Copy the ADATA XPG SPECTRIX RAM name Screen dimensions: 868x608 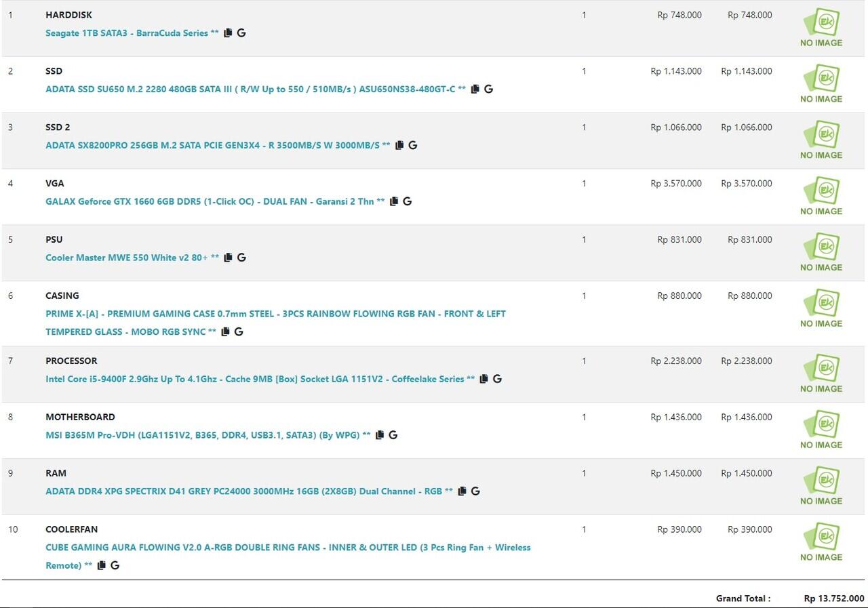point(462,491)
